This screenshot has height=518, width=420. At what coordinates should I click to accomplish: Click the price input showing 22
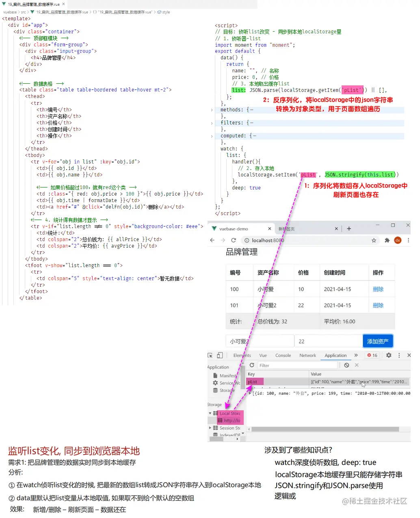pos(329,342)
